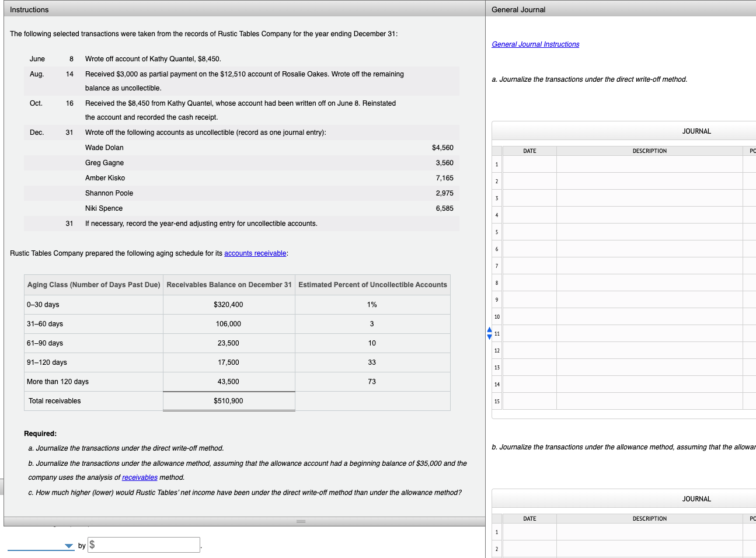Screen dimensions: 756x558
Task: Select the description cell of journal row 1
Action: coord(649,164)
